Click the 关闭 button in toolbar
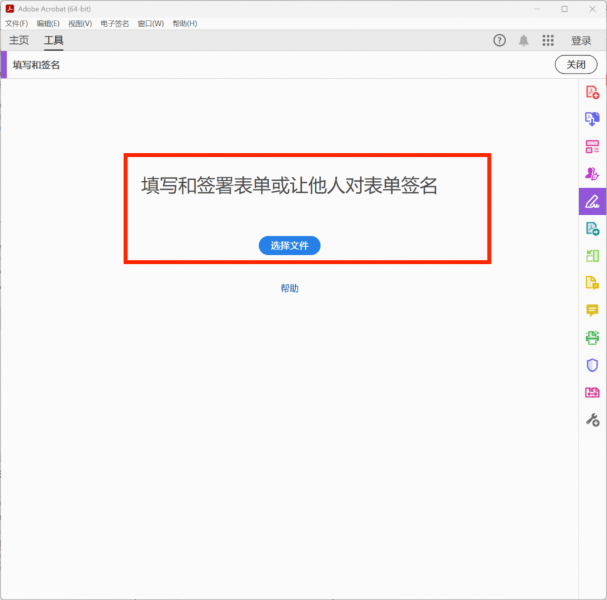 576,65
